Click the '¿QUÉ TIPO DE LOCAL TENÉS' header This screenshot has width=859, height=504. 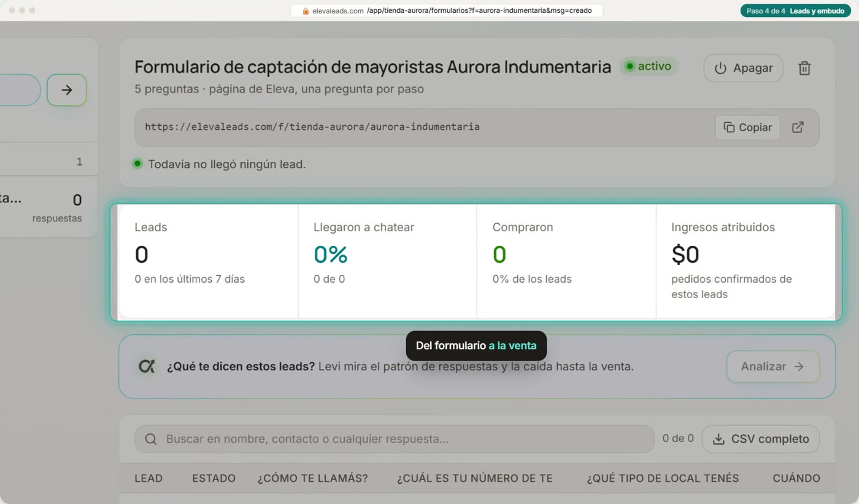pos(663,478)
